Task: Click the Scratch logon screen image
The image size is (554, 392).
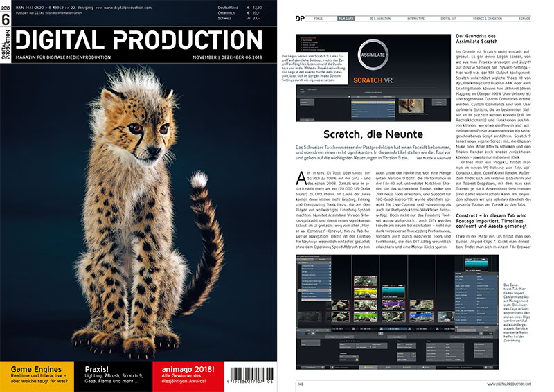Action: click(x=373, y=78)
